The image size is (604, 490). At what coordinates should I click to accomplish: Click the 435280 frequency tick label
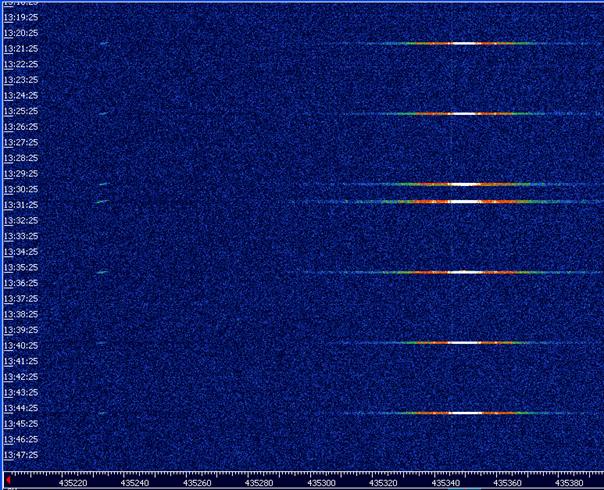pyautogui.click(x=259, y=483)
